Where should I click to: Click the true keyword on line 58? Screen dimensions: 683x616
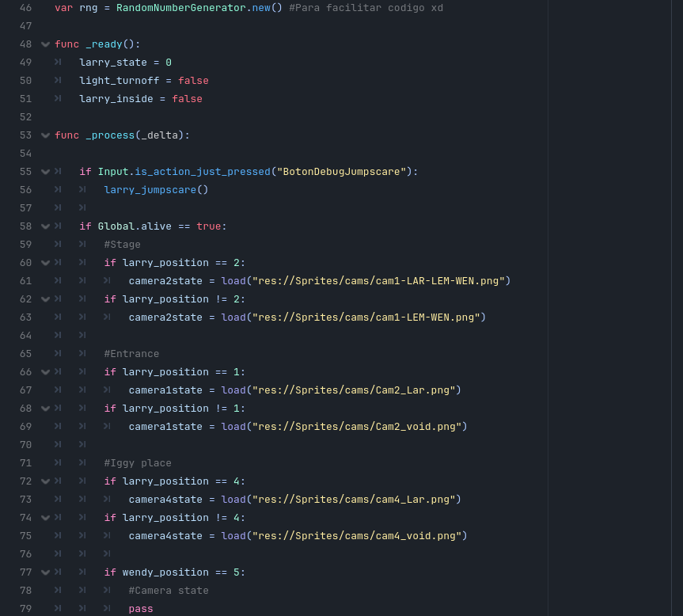(x=209, y=226)
